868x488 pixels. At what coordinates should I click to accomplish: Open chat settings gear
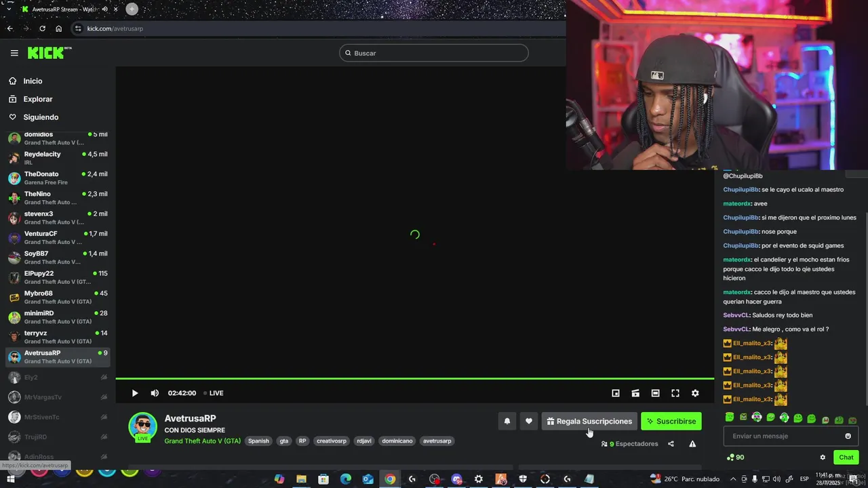pos(823,457)
